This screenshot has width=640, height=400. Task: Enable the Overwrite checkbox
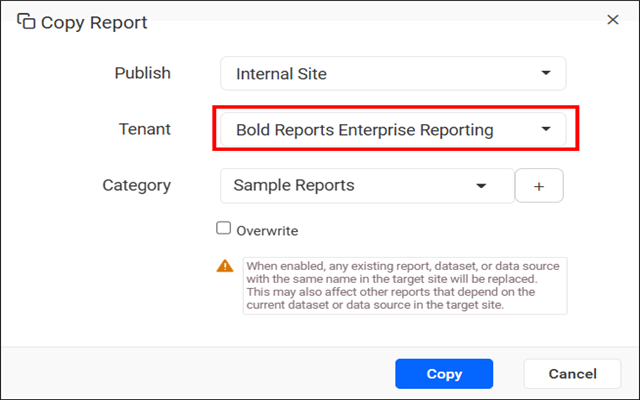(223, 228)
